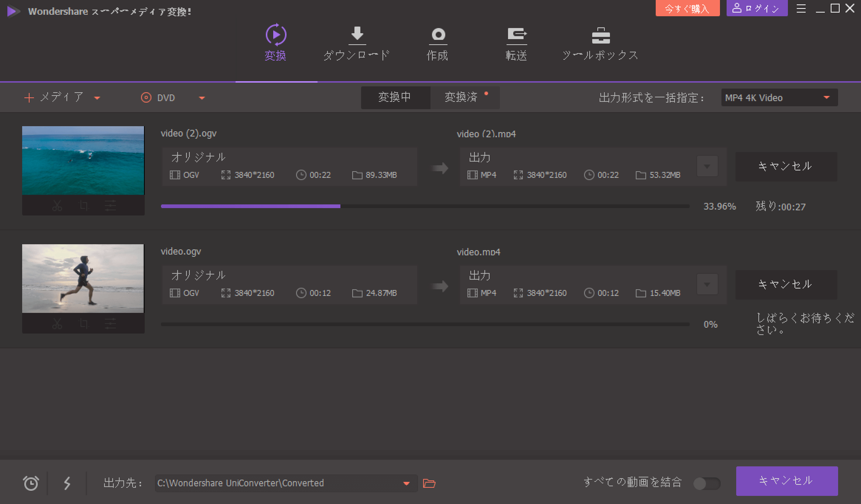Click the arrow icon between video.ogv panels
This screenshot has height=504, width=861.
[x=440, y=286]
